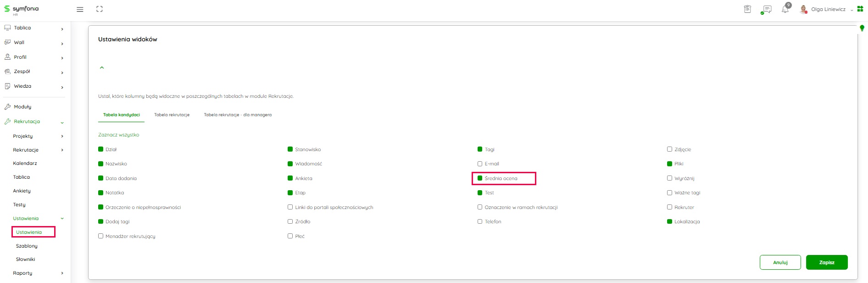Check the Zdjęcie column checkbox
This screenshot has height=283, width=868.
669,149
